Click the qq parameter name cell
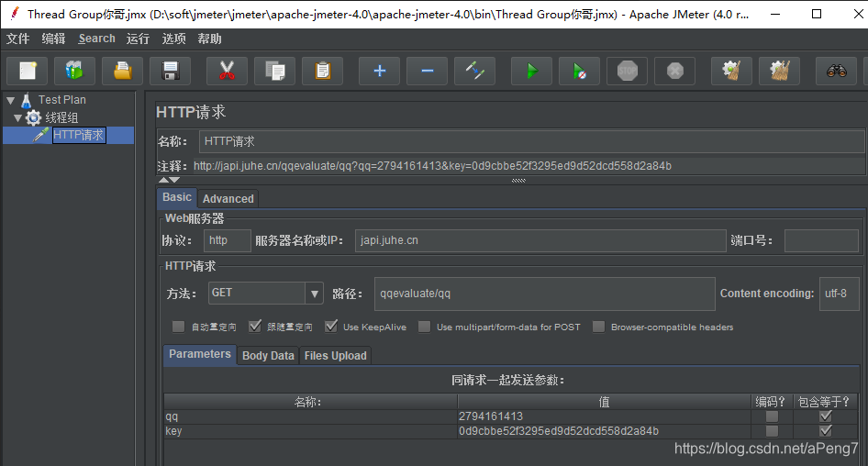Screen dimensions: 868x466 (x=310, y=416)
